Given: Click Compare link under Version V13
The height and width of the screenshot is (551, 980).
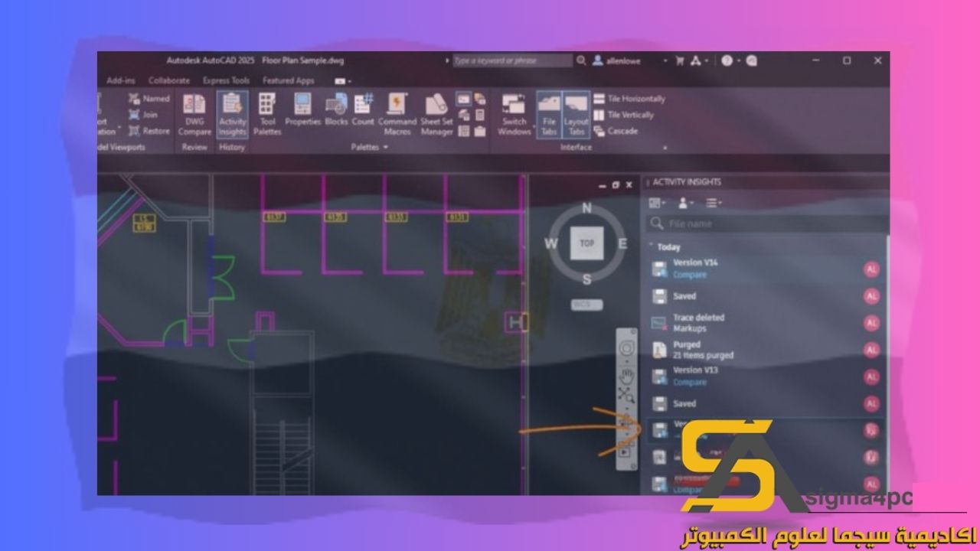Looking at the screenshot, I should click(x=690, y=382).
